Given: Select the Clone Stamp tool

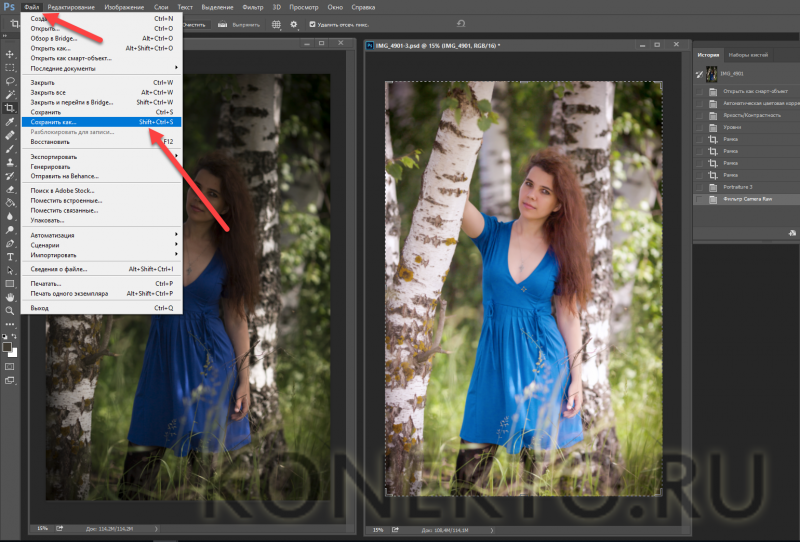Looking at the screenshot, I should 10,162.
